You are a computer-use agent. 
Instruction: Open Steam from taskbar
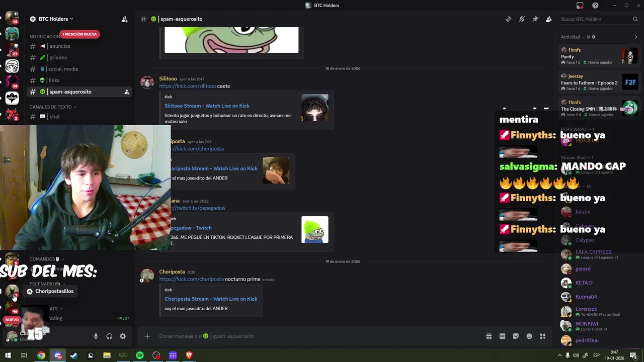coord(74,355)
